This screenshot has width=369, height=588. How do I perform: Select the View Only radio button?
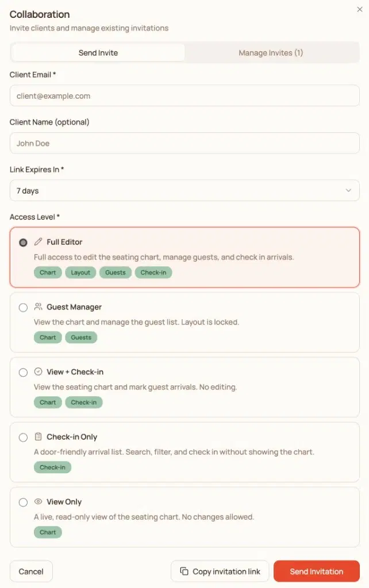coord(23,501)
